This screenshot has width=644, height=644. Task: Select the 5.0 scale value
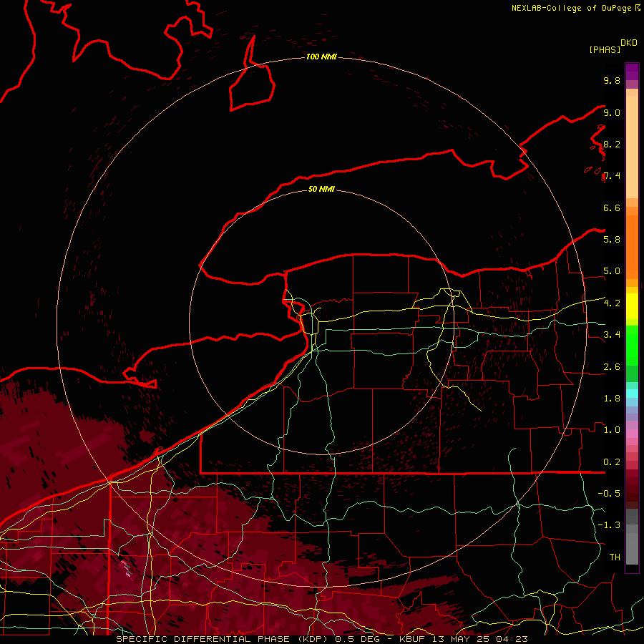coord(612,271)
